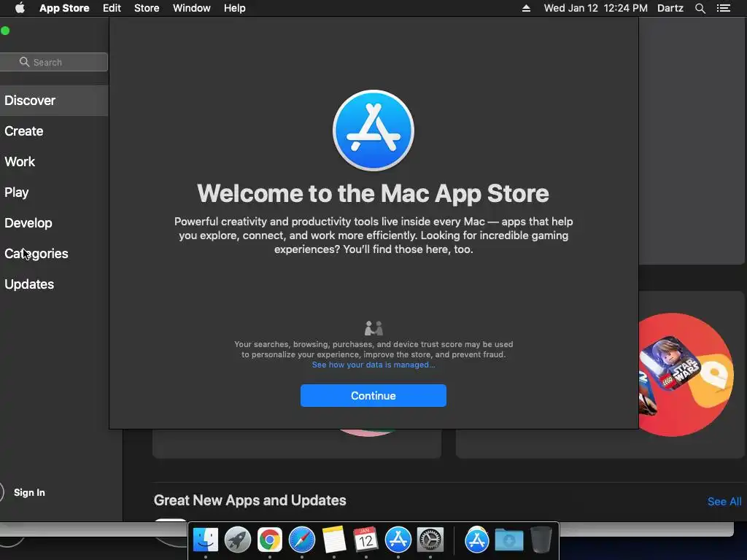
Task: Open the Edit menu
Action: coord(112,8)
